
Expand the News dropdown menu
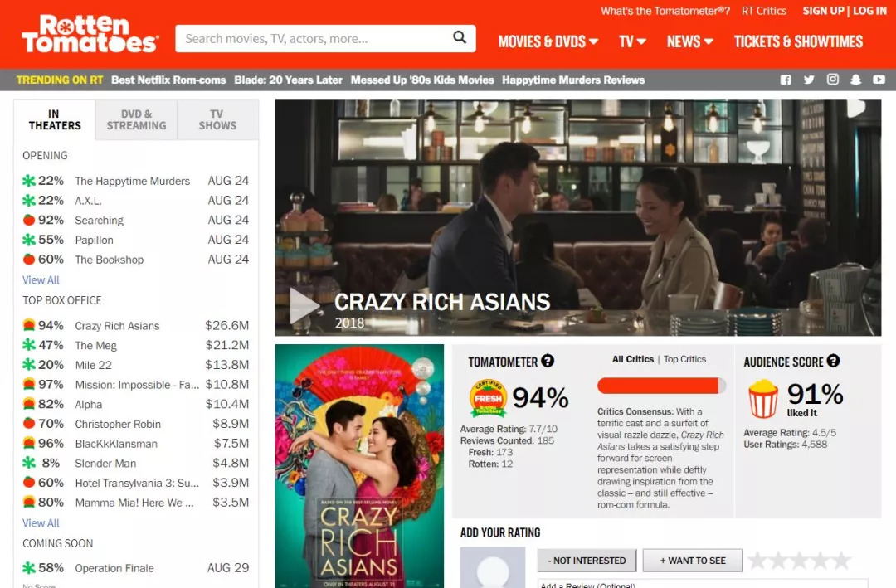[689, 41]
